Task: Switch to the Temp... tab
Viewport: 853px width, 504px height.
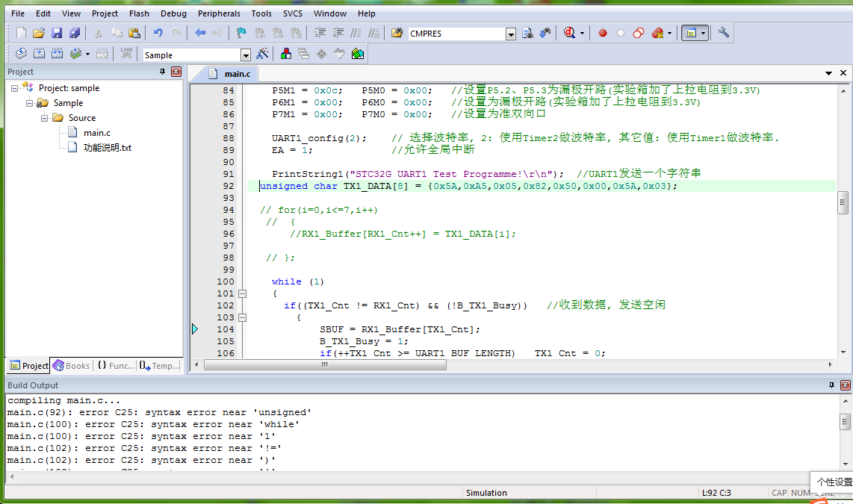Action: [x=159, y=366]
